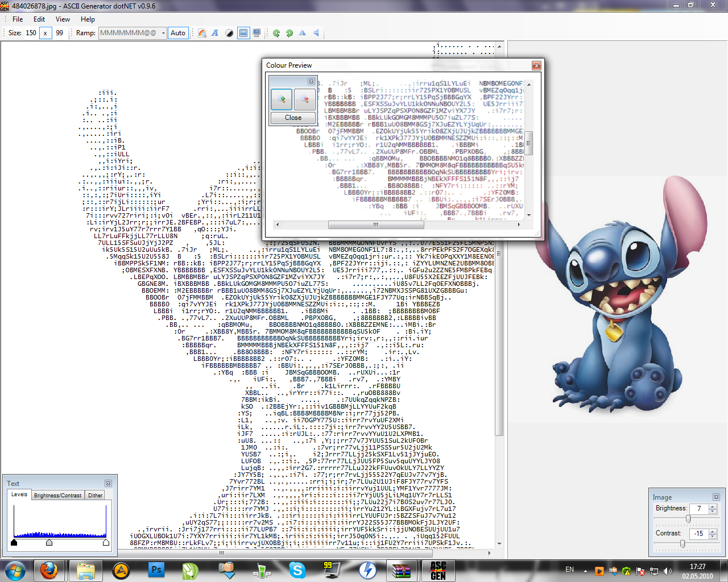
Task: Click the EN language indicator
Action: 569,569
